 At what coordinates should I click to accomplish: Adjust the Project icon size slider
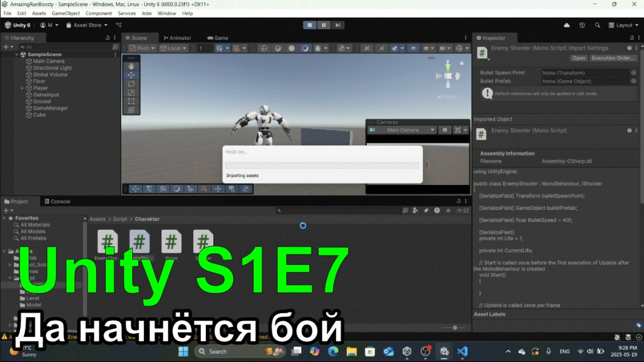click(x=455, y=328)
